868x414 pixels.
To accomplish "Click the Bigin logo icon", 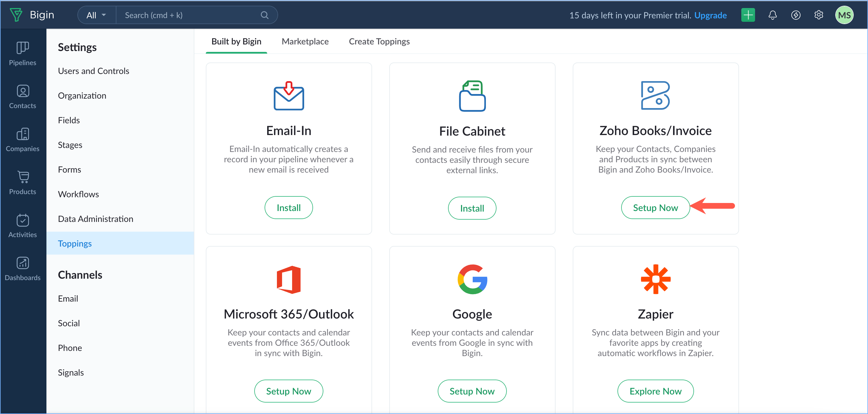I will click(x=16, y=15).
